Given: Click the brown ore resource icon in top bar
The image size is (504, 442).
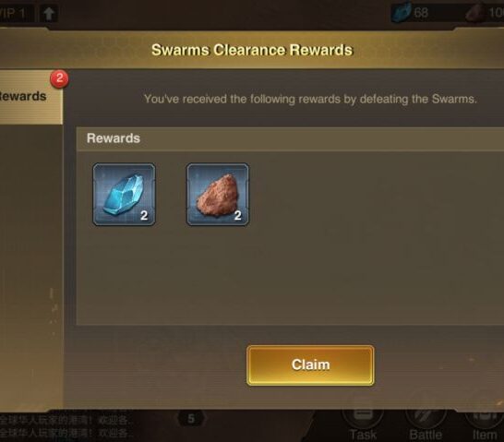Looking at the screenshot, I should click(475, 13).
